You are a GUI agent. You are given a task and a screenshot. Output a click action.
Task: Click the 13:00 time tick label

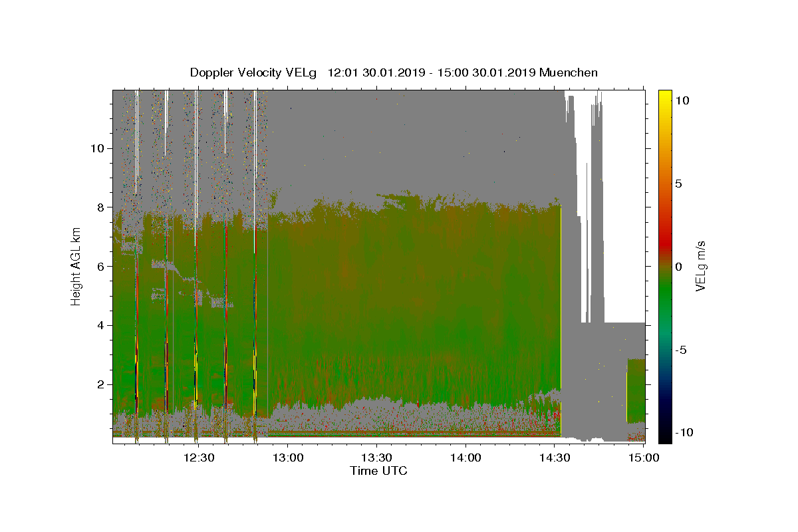[288, 457]
